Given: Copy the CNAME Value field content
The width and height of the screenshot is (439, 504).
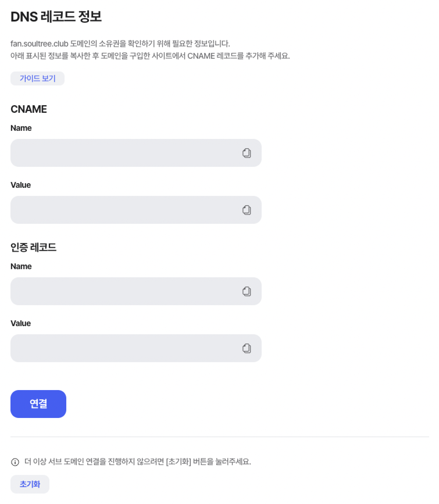Looking at the screenshot, I should click(x=247, y=210).
